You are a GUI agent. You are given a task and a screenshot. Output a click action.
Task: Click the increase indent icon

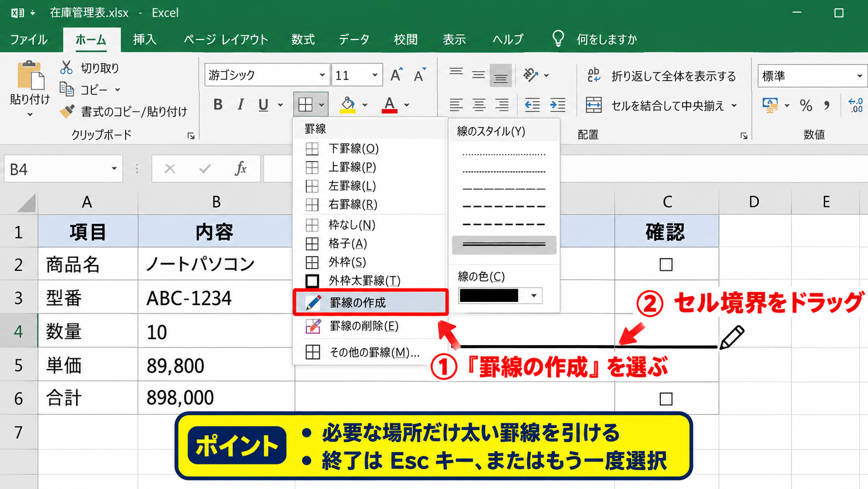click(x=558, y=105)
